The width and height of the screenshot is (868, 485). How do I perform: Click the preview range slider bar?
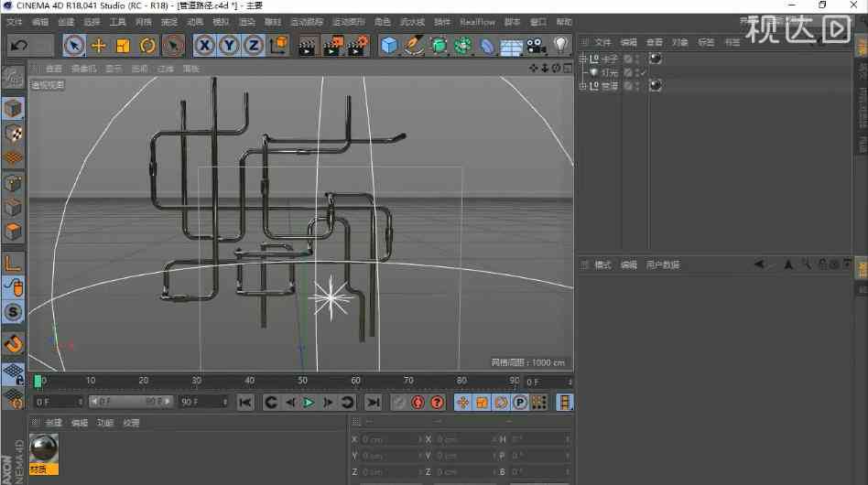point(131,402)
